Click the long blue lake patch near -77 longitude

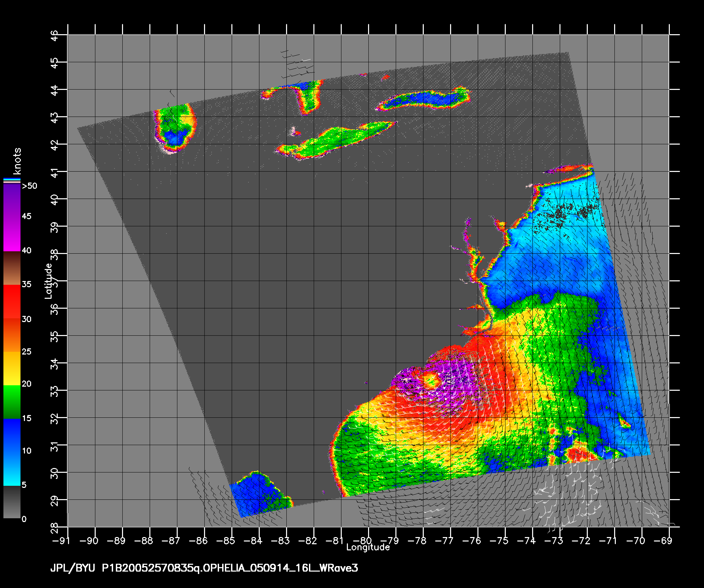[424, 99]
